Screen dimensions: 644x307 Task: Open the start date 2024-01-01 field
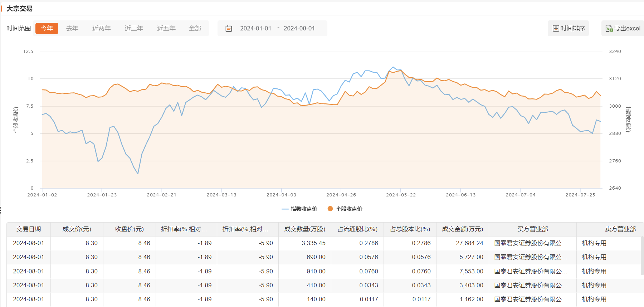click(x=255, y=28)
